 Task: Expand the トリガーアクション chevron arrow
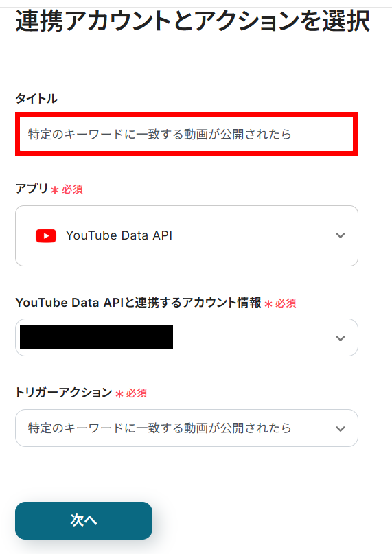341,429
